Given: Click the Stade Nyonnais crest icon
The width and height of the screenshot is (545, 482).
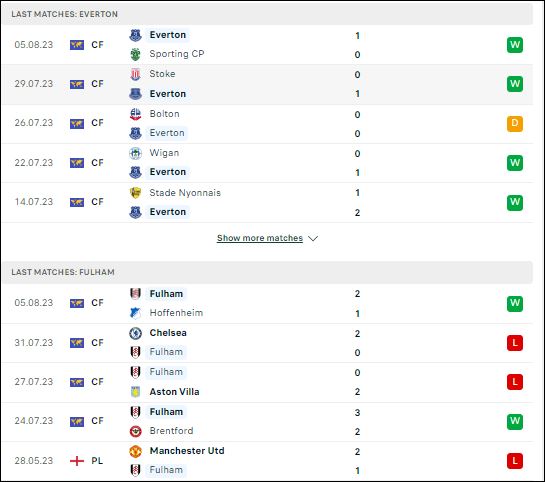Looking at the screenshot, I should [135, 193].
